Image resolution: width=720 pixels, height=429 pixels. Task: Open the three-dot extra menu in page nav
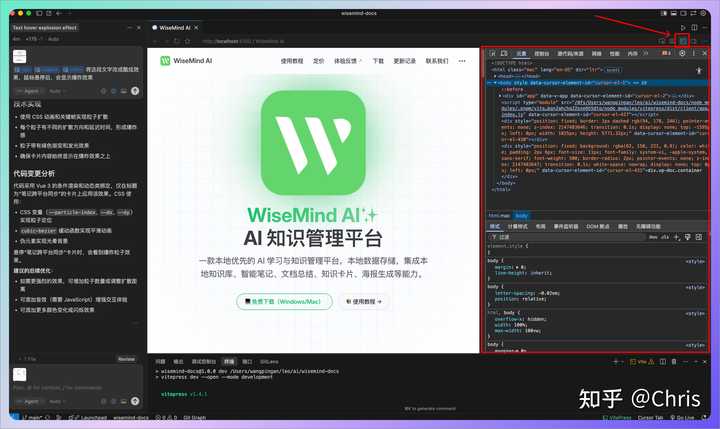(462, 61)
